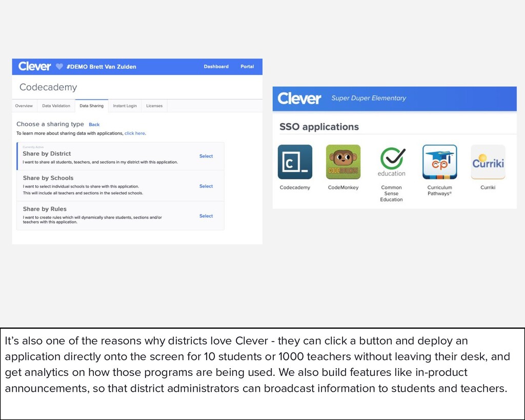Click Clever logo in Super Duper Elementary portal
This screenshot has height=420, width=525.
299,98
